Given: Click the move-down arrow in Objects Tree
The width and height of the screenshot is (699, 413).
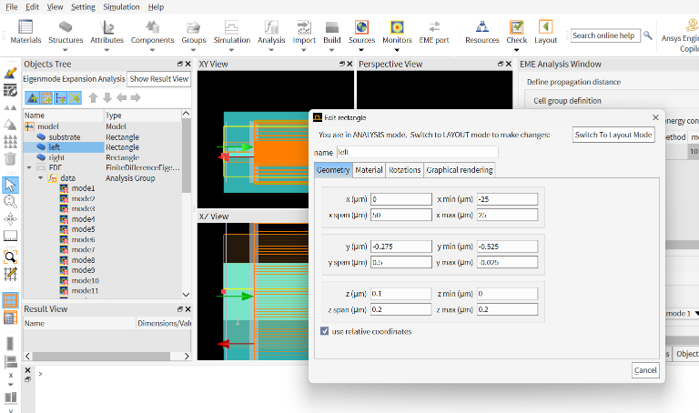Looking at the screenshot, I should coord(107,98).
